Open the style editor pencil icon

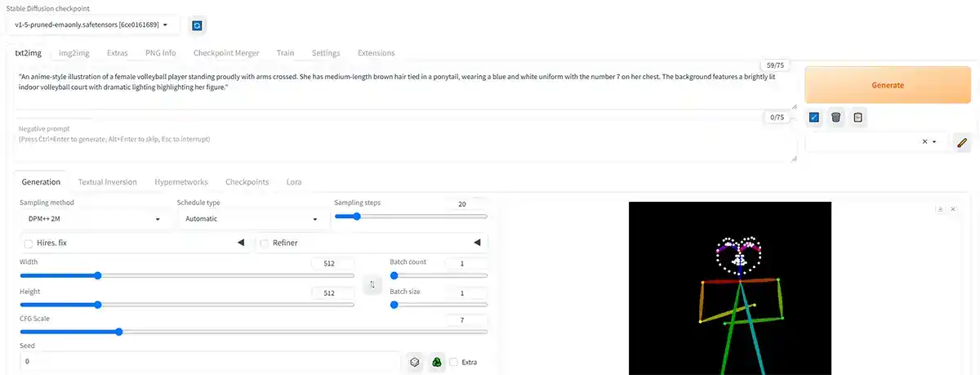961,141
